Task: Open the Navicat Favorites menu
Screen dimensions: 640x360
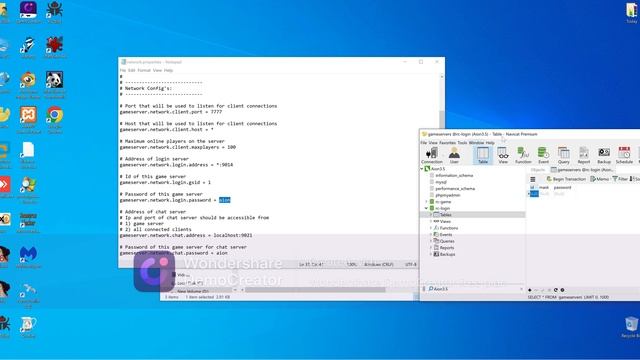Action: click(x=447, y=143)
